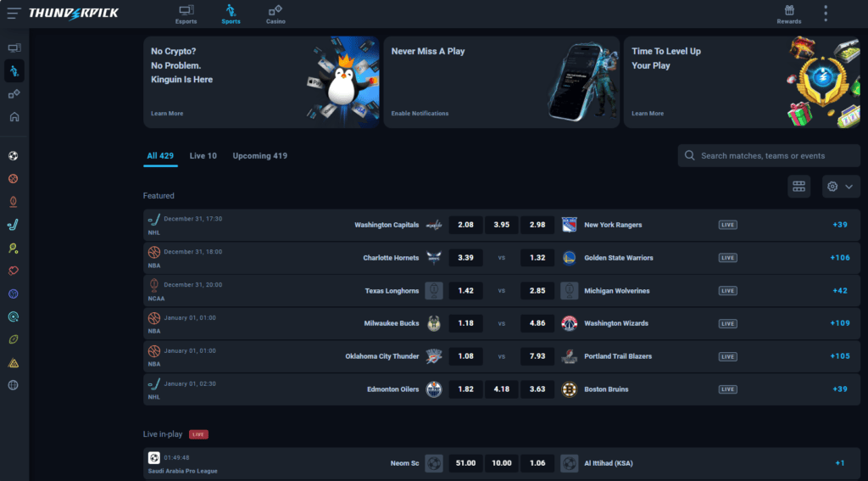
Task: Expand +39 markets for Oilers vs Bruins
Action: click(840, 389)
